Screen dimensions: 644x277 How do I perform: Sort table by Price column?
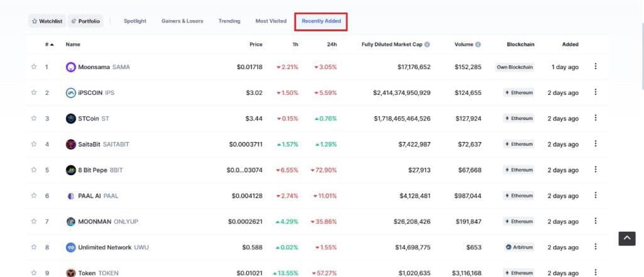[x=256, y=45]
